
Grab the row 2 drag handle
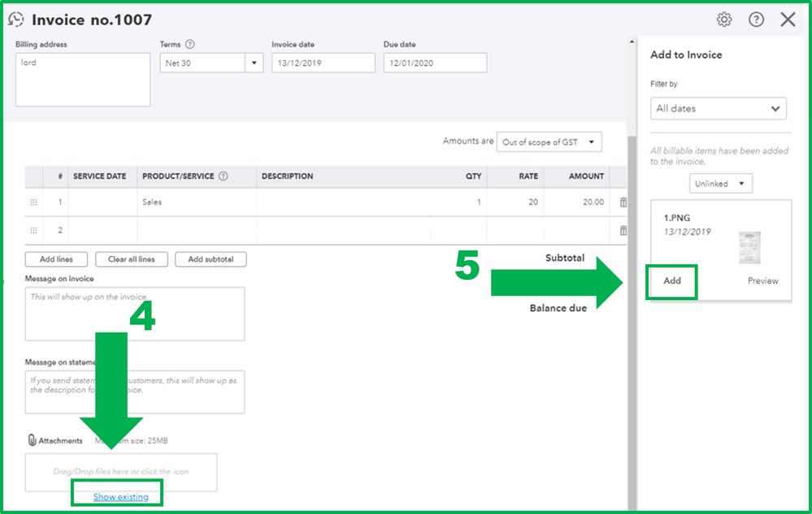(33, 230)
